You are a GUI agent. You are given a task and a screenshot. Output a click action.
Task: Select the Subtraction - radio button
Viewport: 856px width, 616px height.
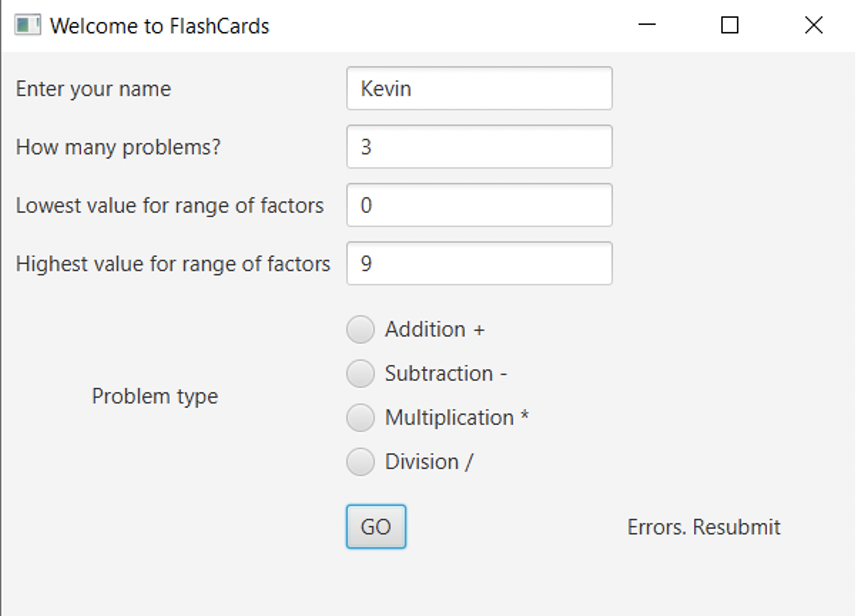click(360, 374)
